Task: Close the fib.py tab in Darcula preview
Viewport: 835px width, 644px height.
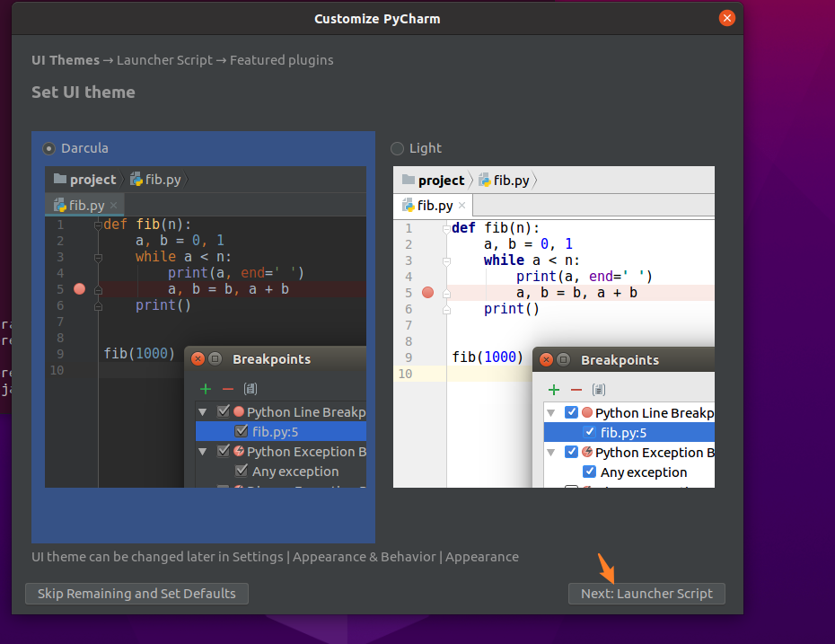Action: click(113, 205)
